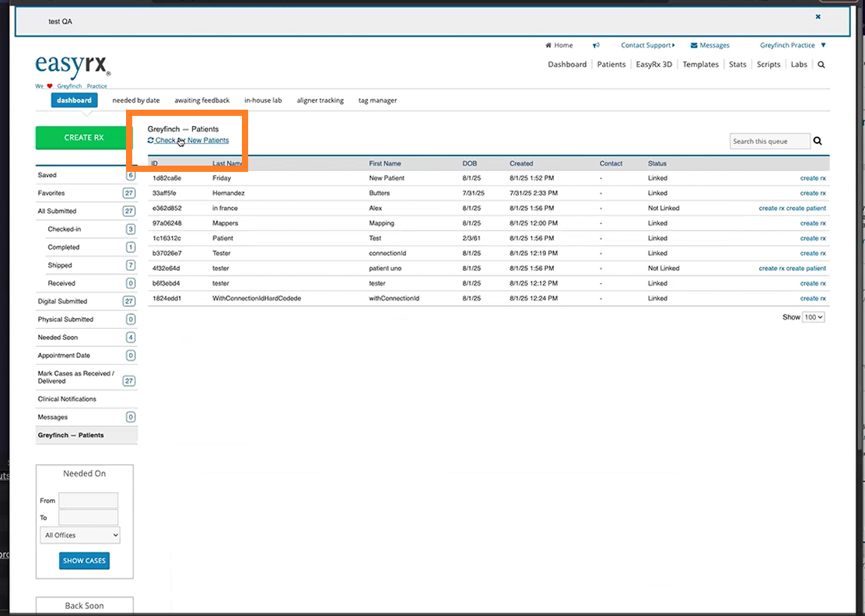Open the Patients navigation item

point(611,65)
